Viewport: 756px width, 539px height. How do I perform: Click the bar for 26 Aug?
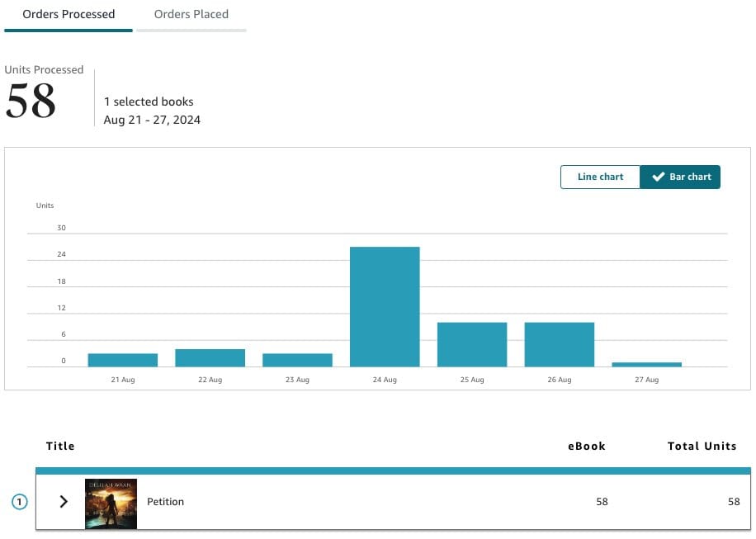pos(560,343)
